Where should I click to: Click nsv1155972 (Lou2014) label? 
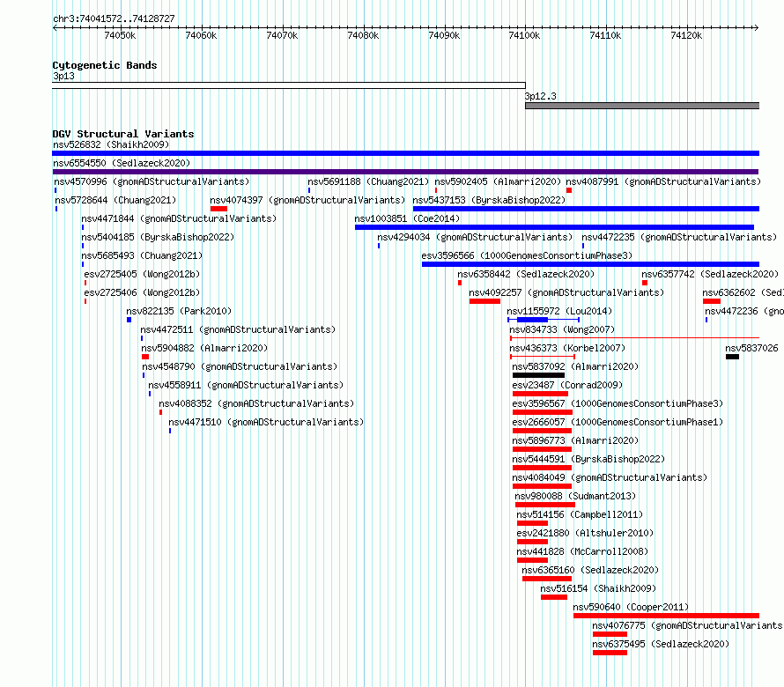pyautogui.click(x=559, y=311)
